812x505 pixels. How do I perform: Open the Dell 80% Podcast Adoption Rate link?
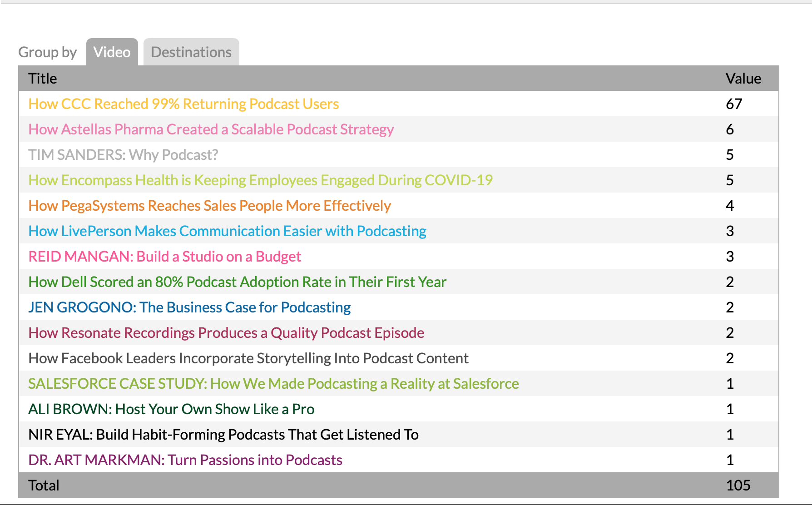pos(237,282)
